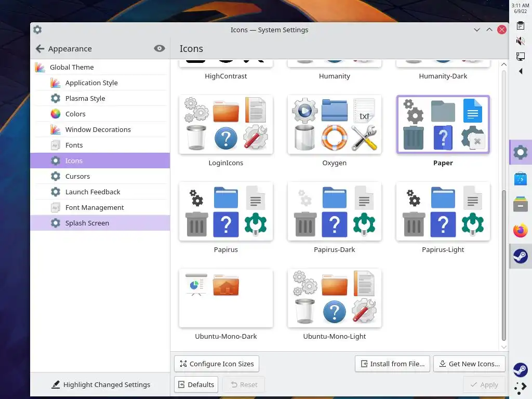This screenshot has width=532, height=399.
Task: Select the Ubuntu-Mono-Dark theme
Action: tap(225, 298)
